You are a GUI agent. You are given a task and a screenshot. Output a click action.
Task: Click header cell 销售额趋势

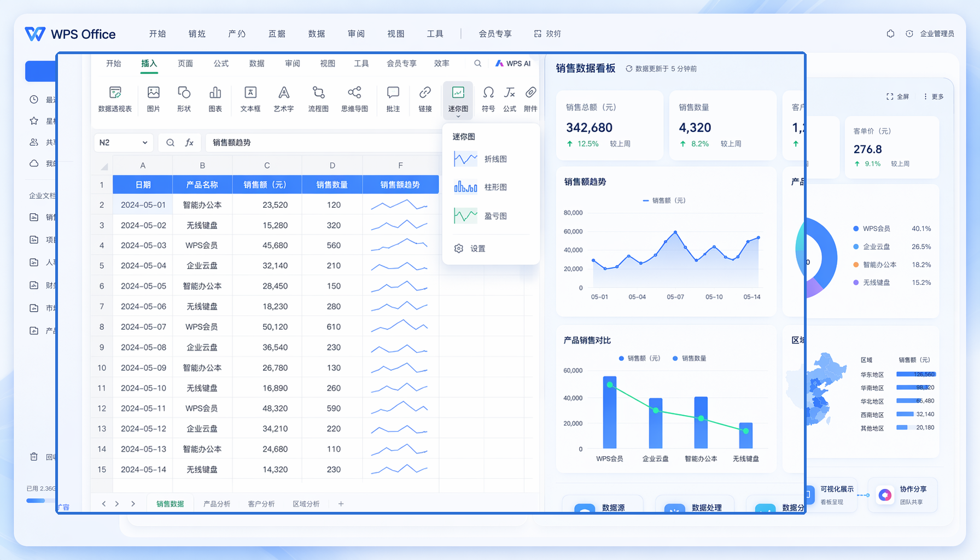pyautogui.click(x=400, y=185)
